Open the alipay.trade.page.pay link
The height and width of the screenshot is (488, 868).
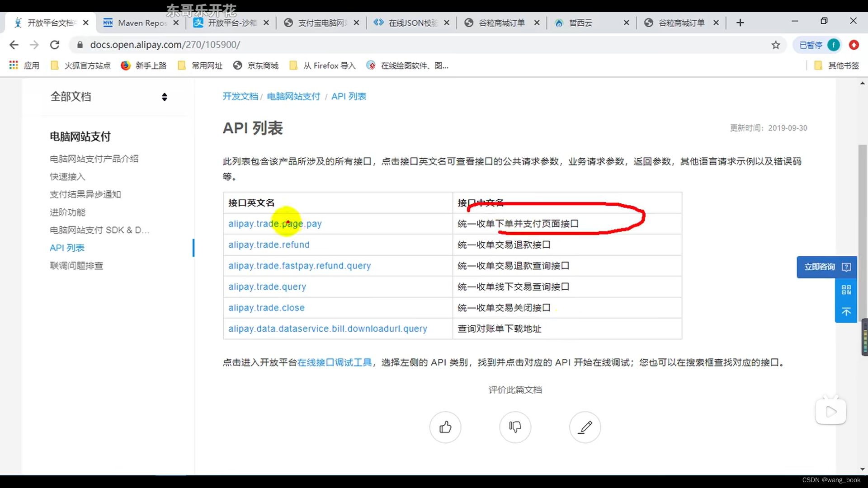275,224
